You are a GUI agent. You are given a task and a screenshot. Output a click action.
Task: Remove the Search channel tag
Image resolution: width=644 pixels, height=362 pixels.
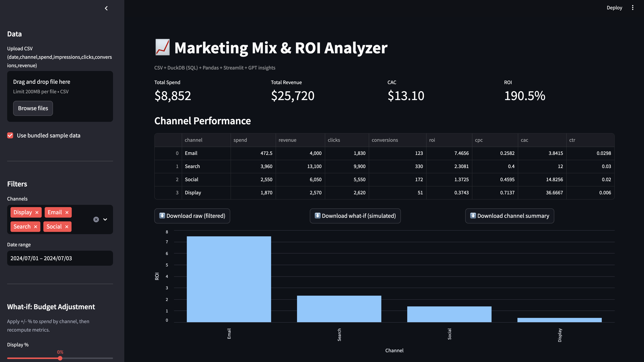(x=35, y=227)
